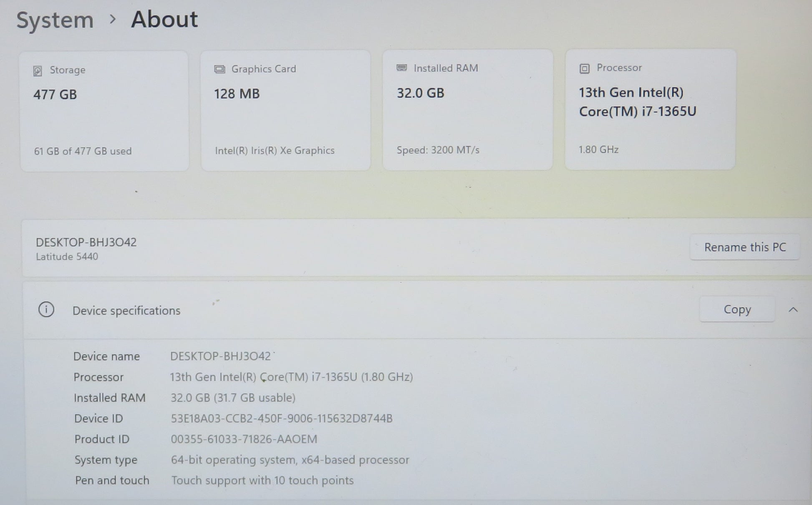This screenshot has height=505, width=812.
Task: Go back to System breadcrumb
Action: [x=55, y=20]
